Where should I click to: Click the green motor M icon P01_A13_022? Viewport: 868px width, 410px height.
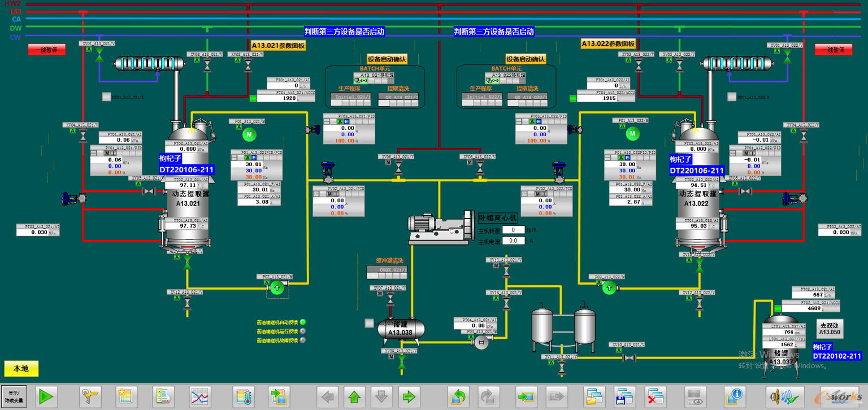coord(632,134)
